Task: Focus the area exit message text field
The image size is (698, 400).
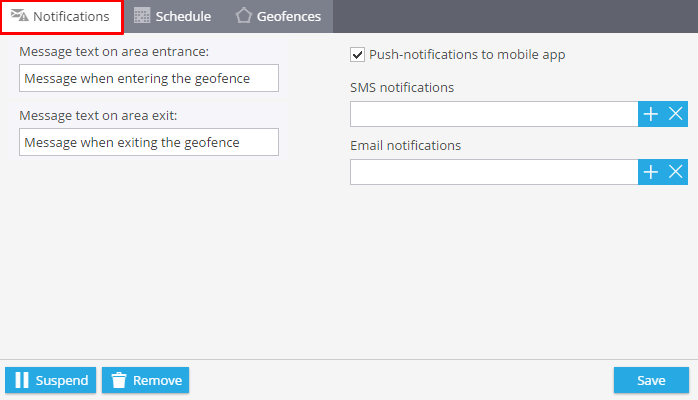Action: pos(149,142)
